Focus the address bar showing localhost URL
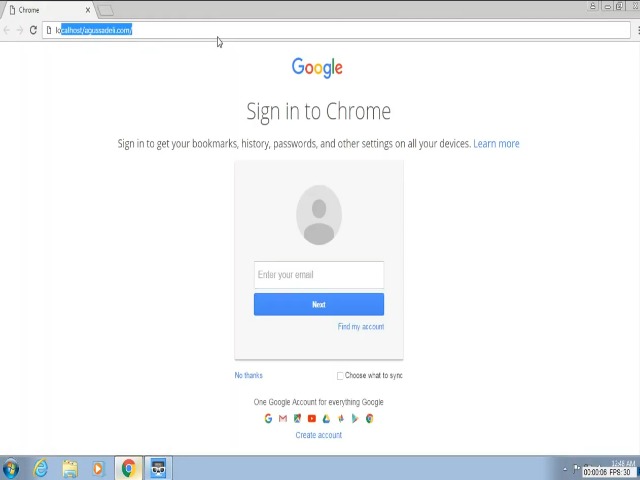The height and width of the screenshot is (480, 640). coord(336,30)
